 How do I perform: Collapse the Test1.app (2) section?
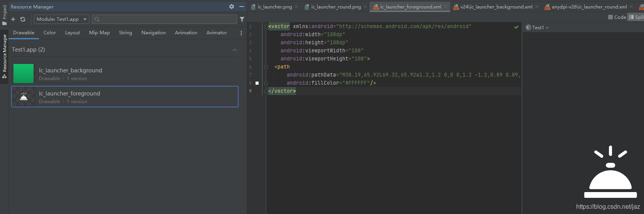(x=235, y=50)
